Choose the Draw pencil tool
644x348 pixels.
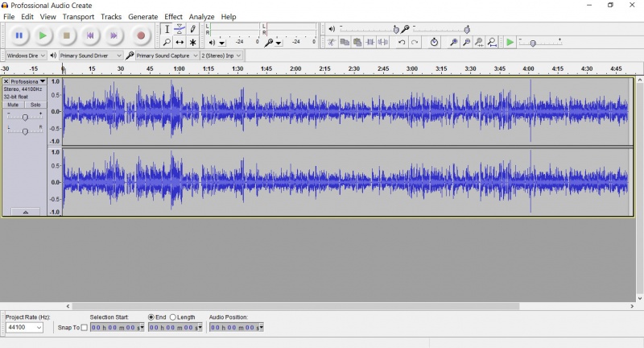tap(193, 29)
